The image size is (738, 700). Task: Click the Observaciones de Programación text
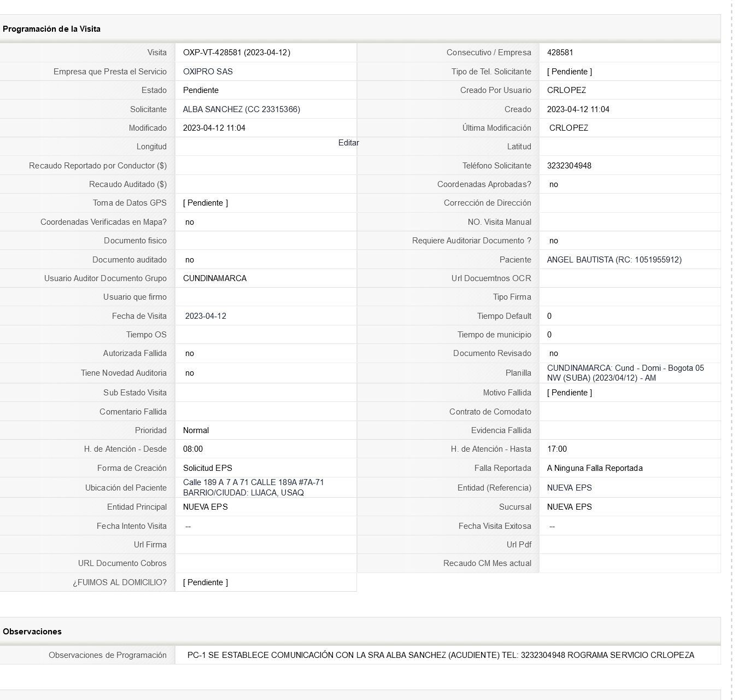pyautogui.click(x=440, y=655)
